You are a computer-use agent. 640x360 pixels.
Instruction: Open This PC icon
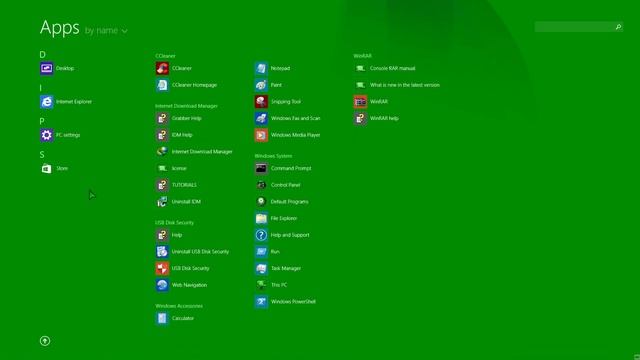click(261, 285)
